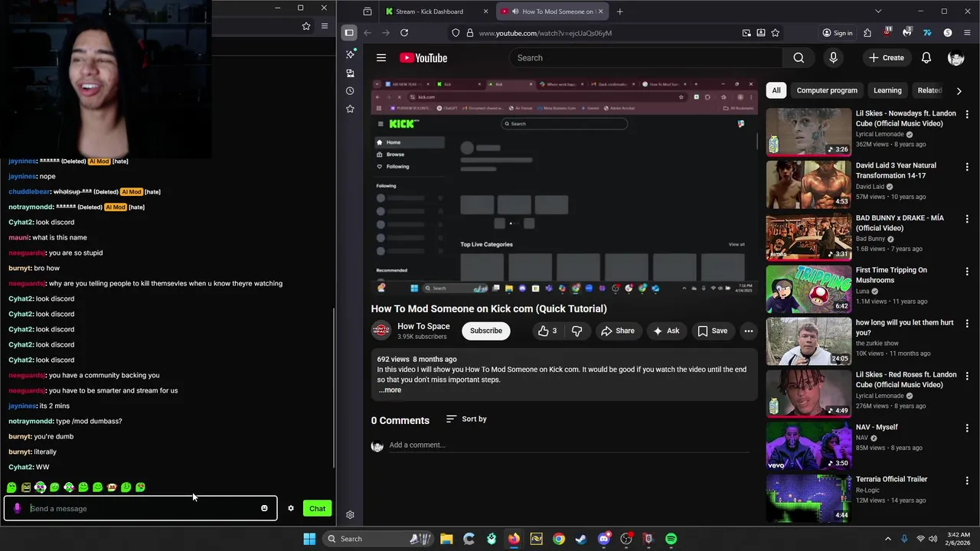Open sidebar AI chatbot sparkle icon
980x551 pixels.
350,54
